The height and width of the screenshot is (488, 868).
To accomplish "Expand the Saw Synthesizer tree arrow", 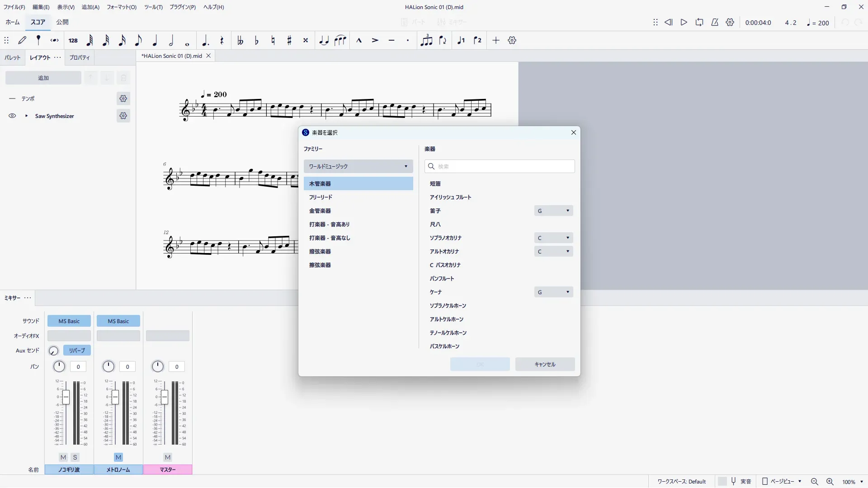I will pyautogui.click(x=26, y=116).
